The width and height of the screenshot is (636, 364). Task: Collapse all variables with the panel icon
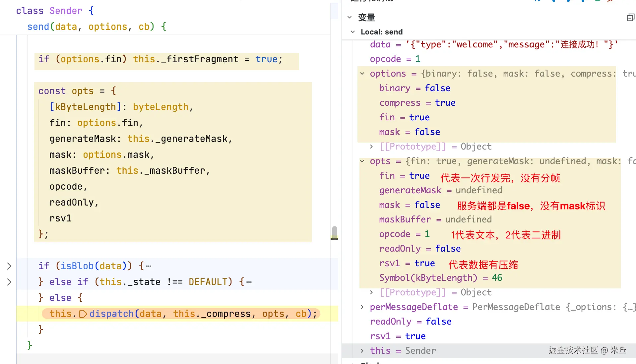(x=630, y=18)
